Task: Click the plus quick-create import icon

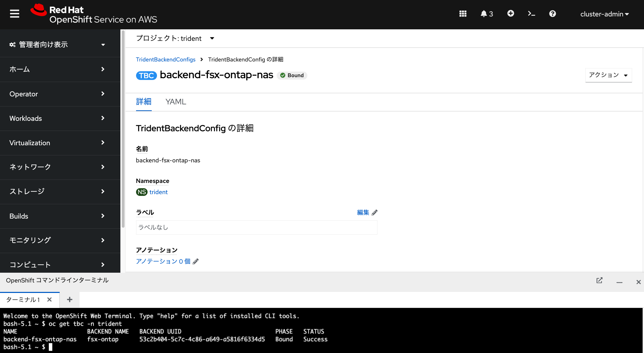Action: click(510, 14)
